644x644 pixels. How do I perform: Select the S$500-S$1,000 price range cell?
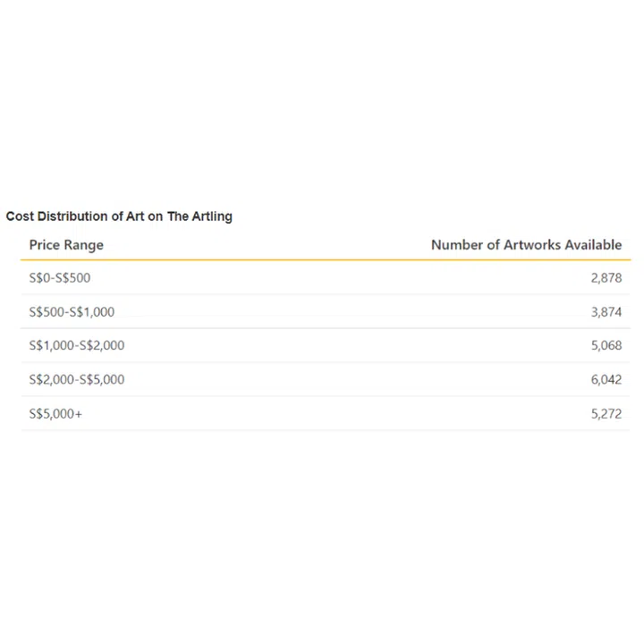[72, 312]
